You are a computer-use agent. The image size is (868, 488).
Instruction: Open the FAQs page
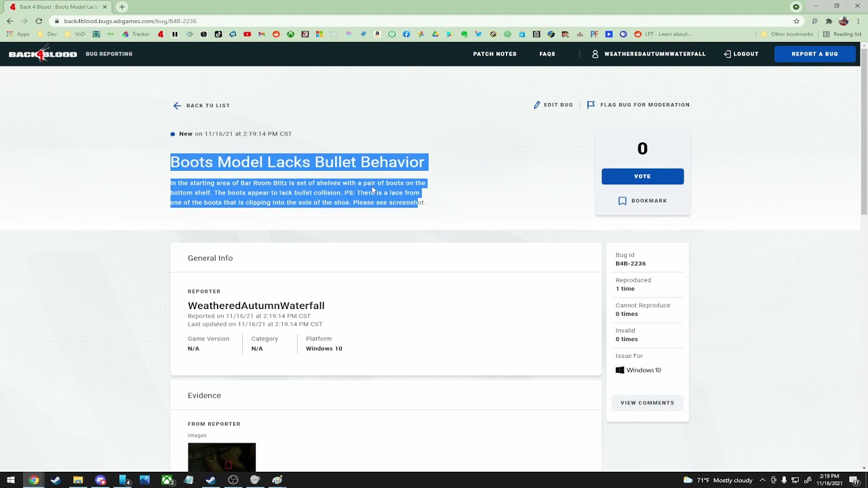(x=547, y=54)
